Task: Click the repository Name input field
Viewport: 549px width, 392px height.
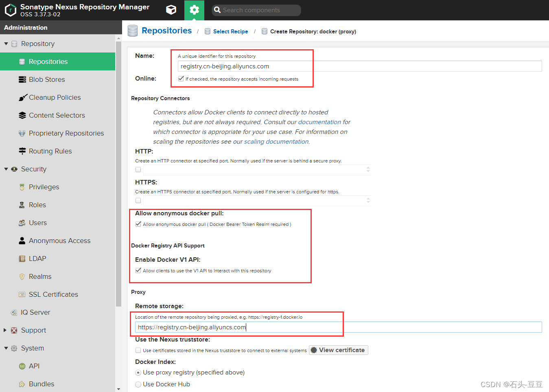Action: point(360,66)
